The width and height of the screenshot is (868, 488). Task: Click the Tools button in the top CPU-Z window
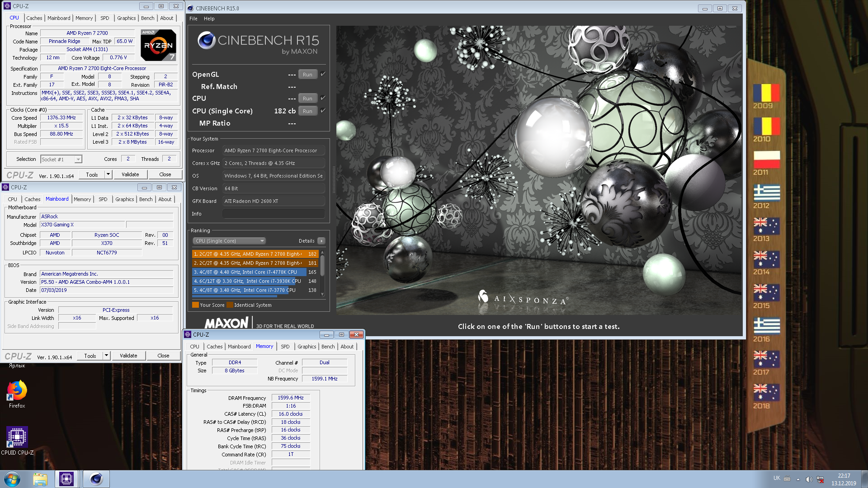coord(92,174)
